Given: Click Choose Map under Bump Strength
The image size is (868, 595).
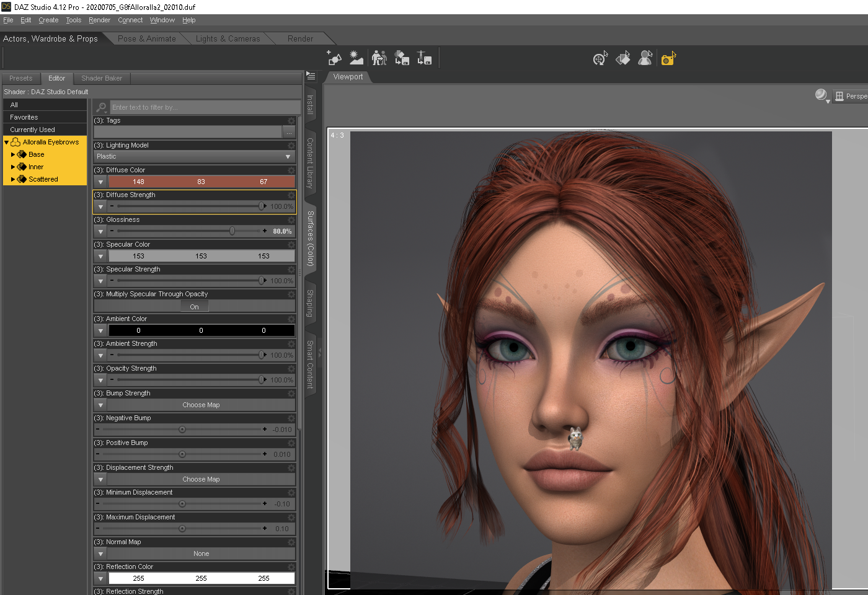Looking at the screenshot, I should coord(201,405).
